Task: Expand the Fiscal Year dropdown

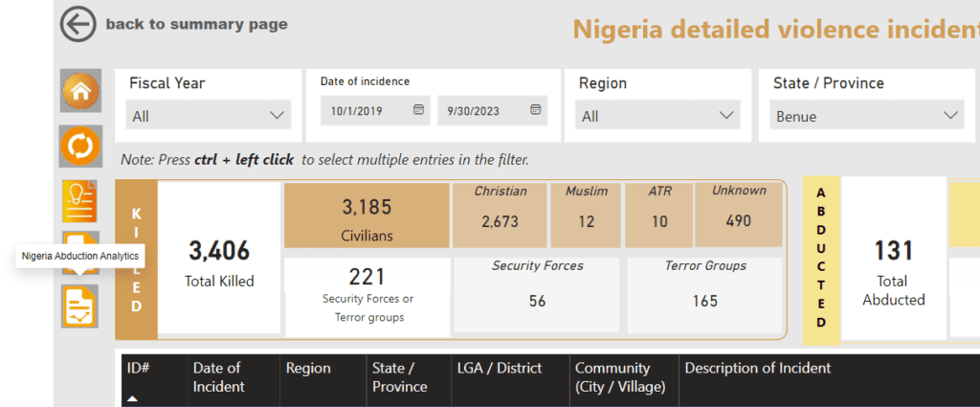Action: (x=208, y=116)
